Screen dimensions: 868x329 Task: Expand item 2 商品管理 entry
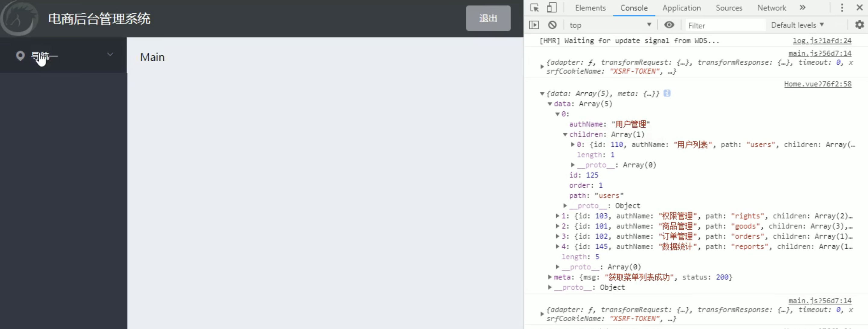coord(557,225)
